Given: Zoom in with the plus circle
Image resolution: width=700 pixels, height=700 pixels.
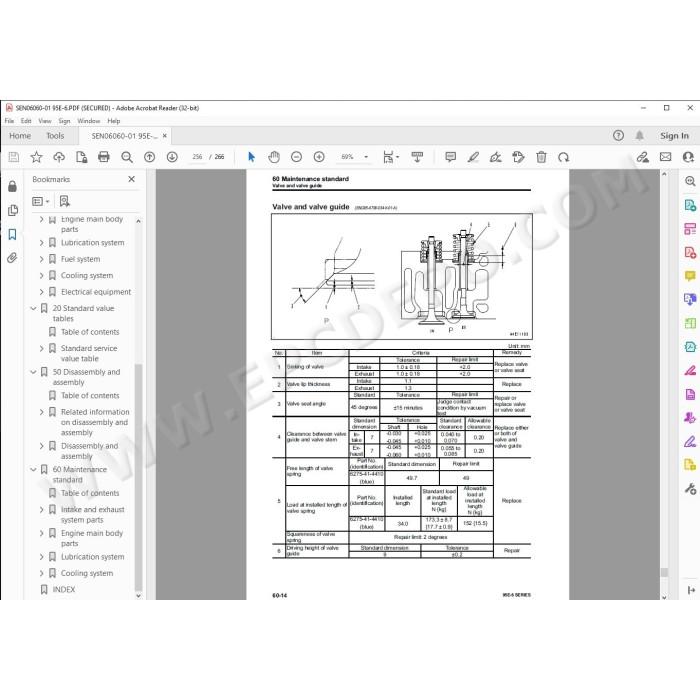Looking at the screenshot, I should pos(319,157).
